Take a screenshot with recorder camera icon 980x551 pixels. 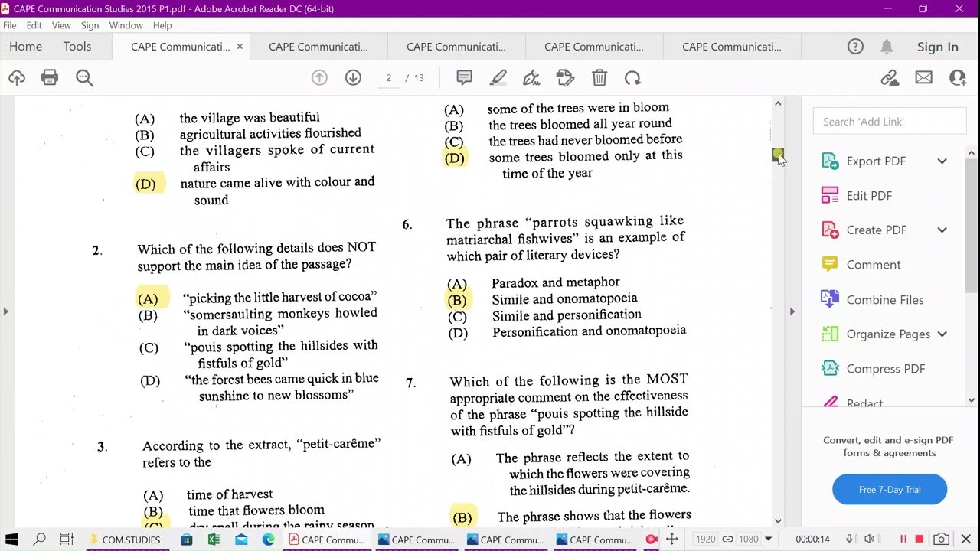[942, 540]
